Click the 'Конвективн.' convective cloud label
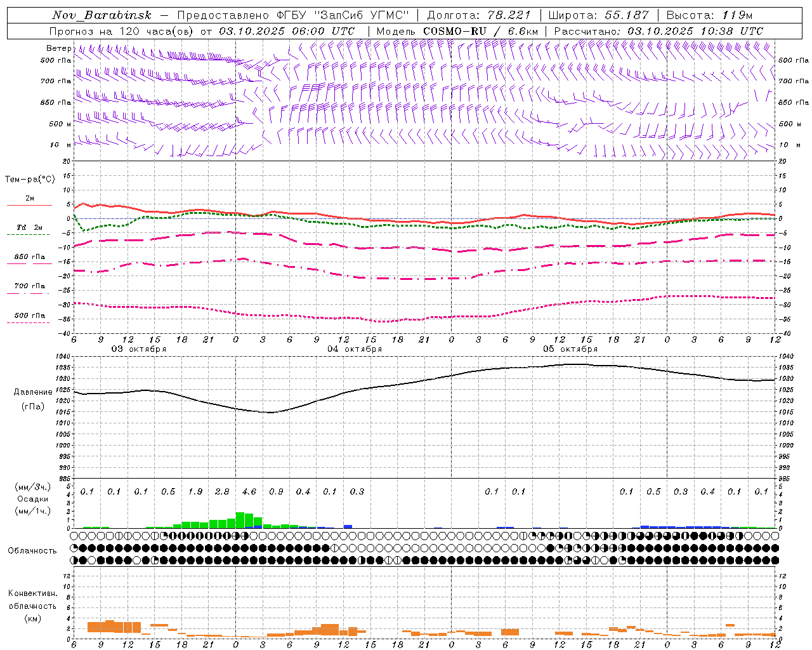The width and height of the screenshot is (812, 650). coord(32,594)
